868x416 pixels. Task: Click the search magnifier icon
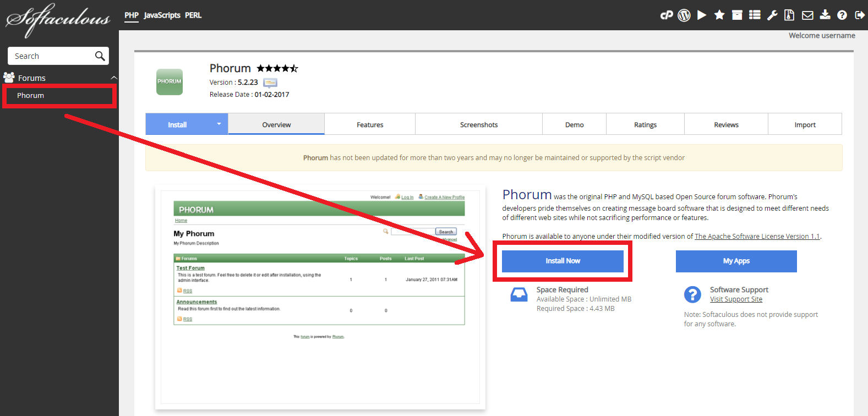(x=100, y=56)
